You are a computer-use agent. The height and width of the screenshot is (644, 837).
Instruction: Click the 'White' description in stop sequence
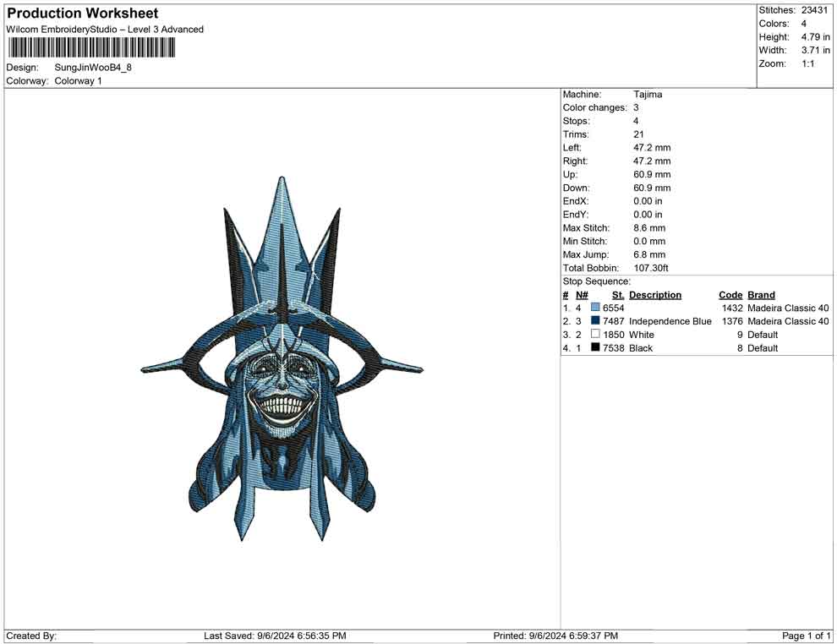pos(641,334)
